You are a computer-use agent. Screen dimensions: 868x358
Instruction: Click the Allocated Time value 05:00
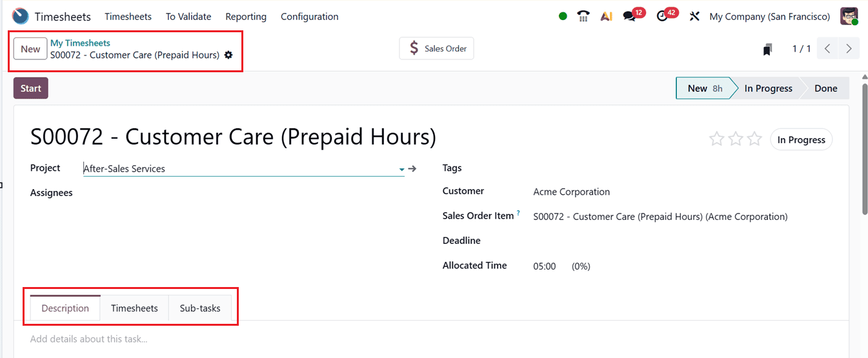[x=545, y=266]
